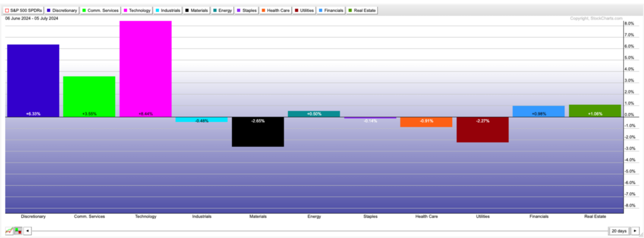Click the Discretionary x-axis label
This screenshot has height=238, width=644.
[33, 217]
